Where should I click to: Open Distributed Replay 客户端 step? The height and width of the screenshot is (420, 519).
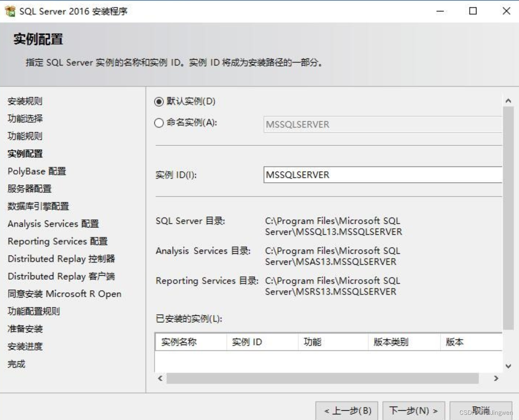(x=61, y=276)
